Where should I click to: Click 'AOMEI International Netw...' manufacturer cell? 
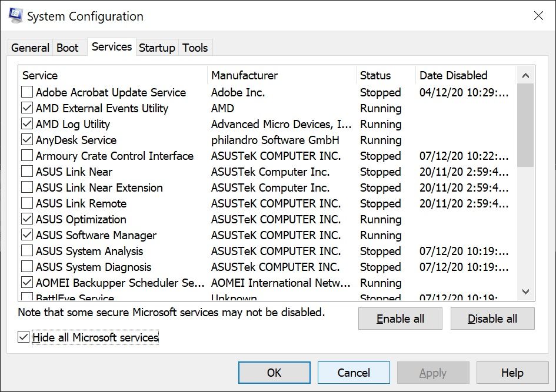click(281, 283)
